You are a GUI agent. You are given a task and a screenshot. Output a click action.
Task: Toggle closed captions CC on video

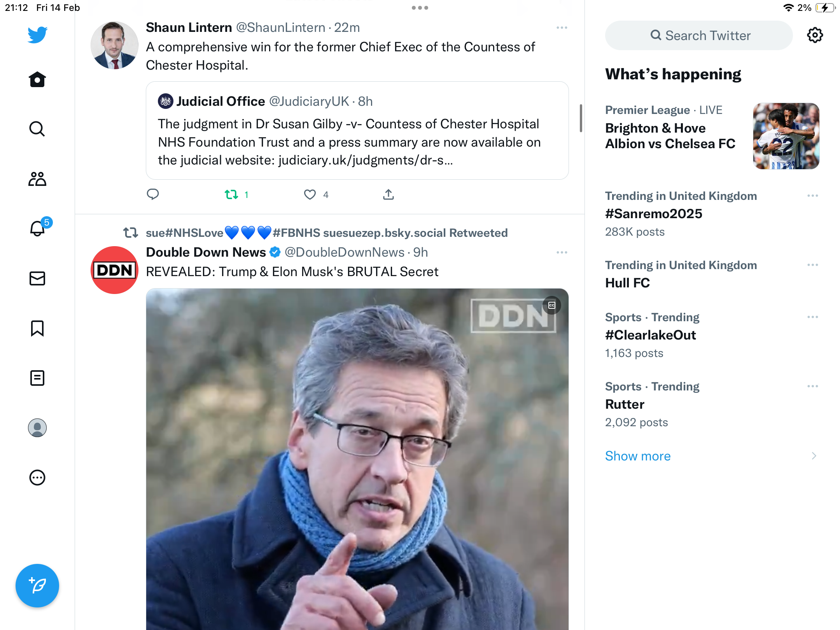tap(552, 305)
